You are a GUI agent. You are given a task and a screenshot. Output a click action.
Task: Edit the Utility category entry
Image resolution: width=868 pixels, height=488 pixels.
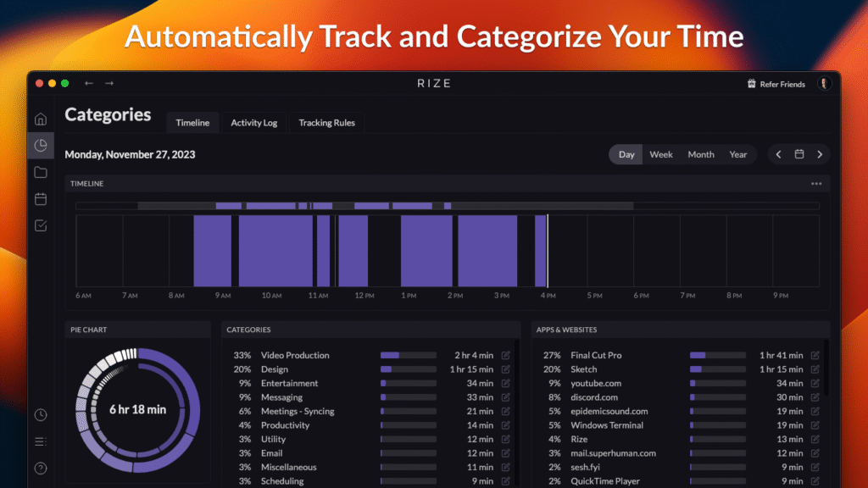505,439
